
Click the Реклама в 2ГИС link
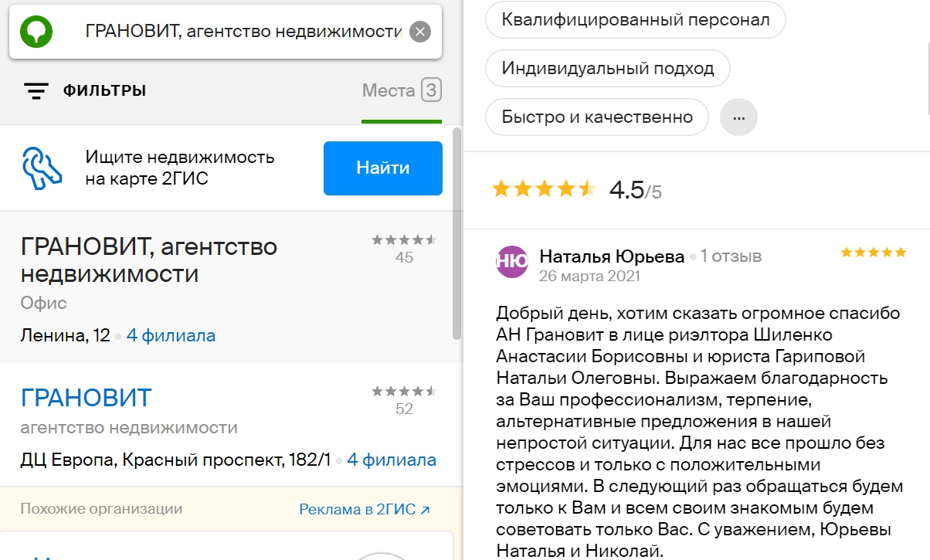click(365, 509)
